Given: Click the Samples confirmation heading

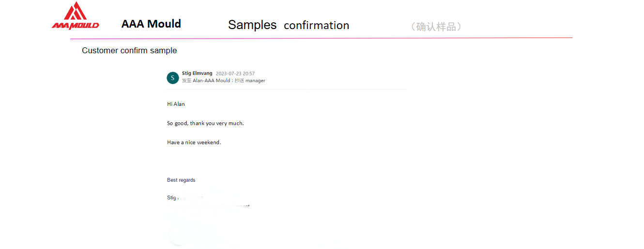Looking at the screenshot, I should point(288,25).
